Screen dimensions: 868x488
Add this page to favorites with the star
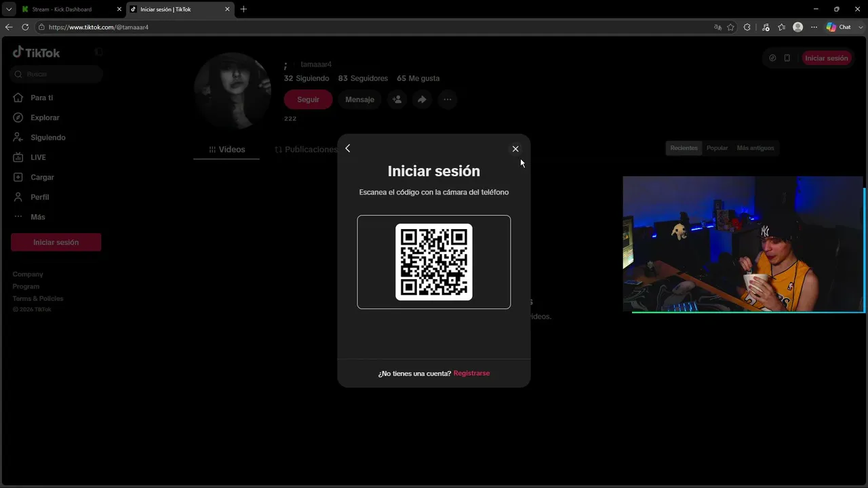[x=730, y=27]
